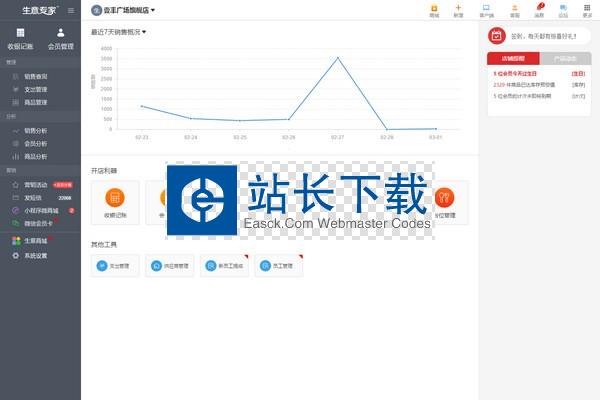Open 会员分析 in the sidebar
600x400 pixels.
[x=36, y=144]
